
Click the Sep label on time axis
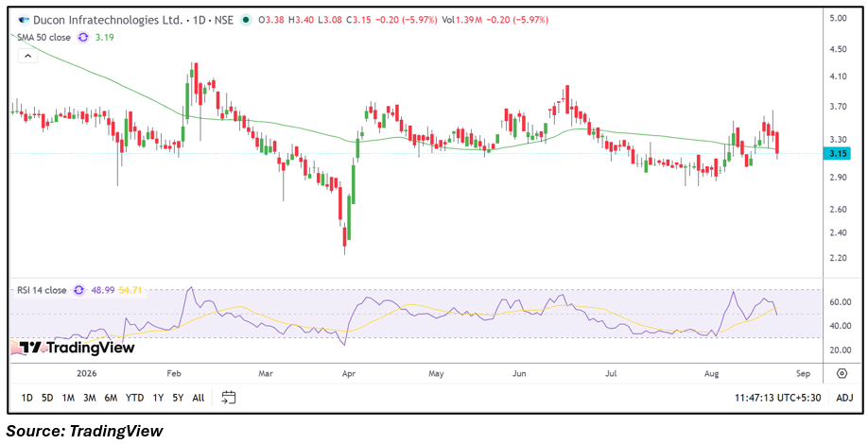804,374
